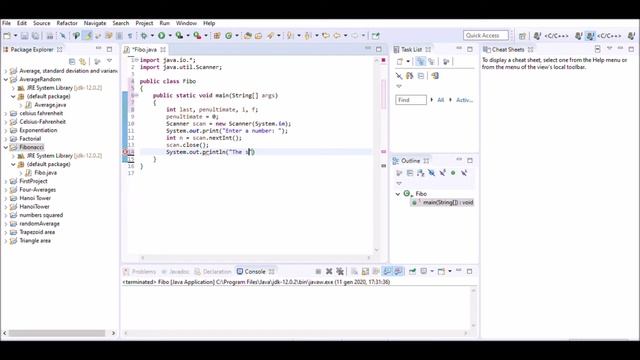Screen dimensions: 640x360
Task: Select Average.java in Package Explorer
Action: tap(46, 105)
